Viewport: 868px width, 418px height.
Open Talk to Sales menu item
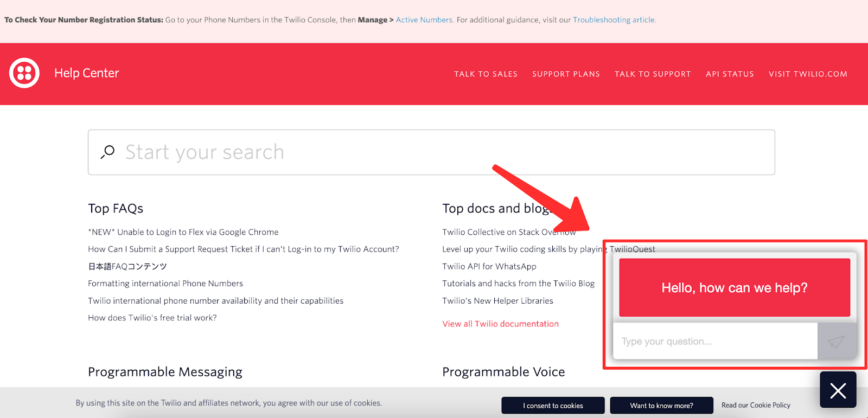486,74
